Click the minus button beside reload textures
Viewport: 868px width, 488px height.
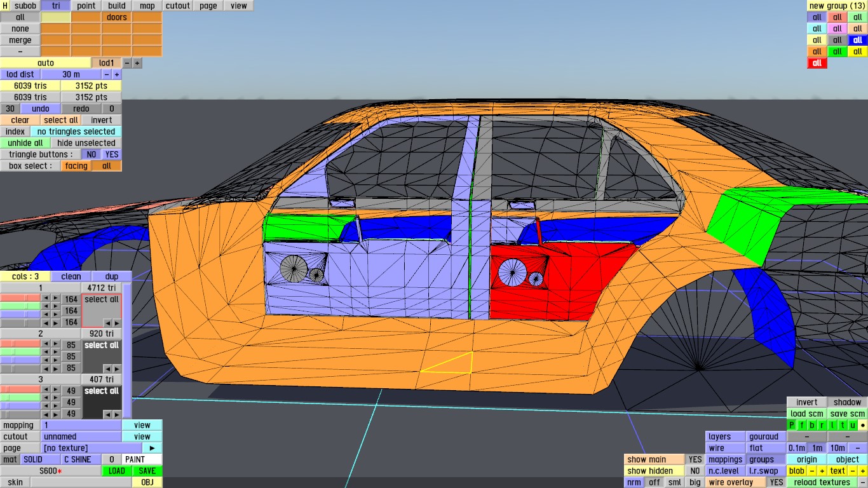(x=863, y=482)
